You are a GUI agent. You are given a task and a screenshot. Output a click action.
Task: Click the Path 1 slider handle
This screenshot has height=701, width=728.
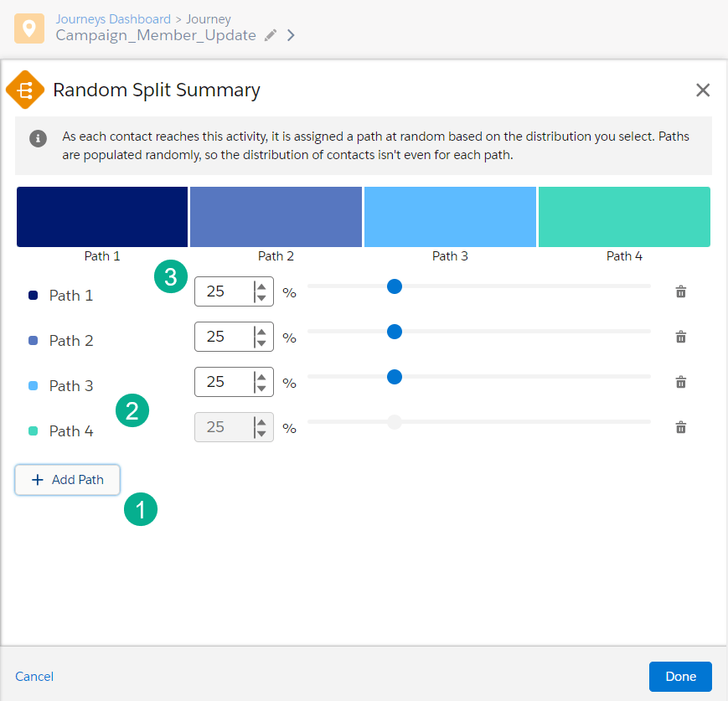(x=395, y=286)
